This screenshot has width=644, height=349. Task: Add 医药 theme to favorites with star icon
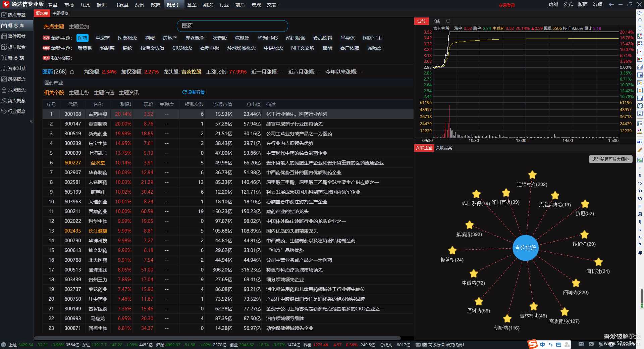(x=72, y=72)
